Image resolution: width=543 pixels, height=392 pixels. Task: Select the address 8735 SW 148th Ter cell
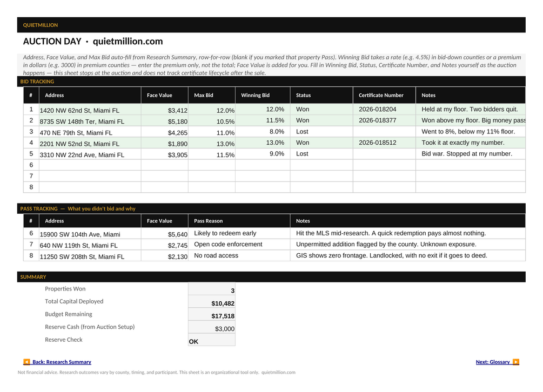coord(90,120)
